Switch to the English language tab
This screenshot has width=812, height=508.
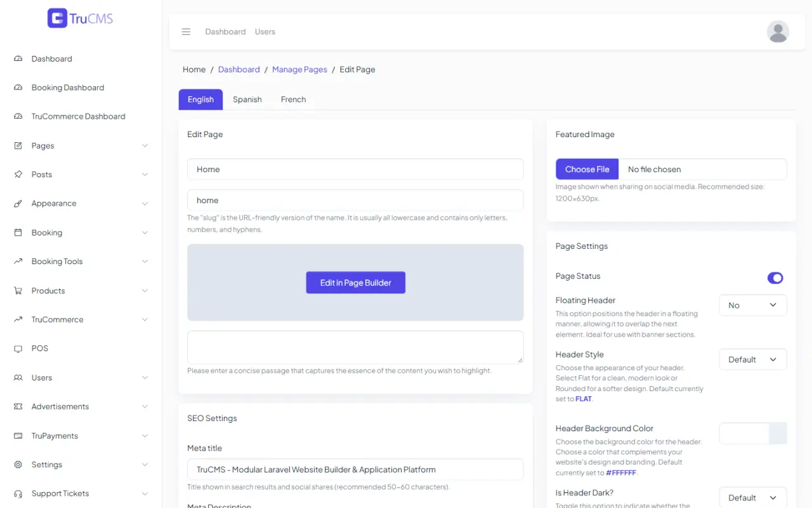[200, 100]
